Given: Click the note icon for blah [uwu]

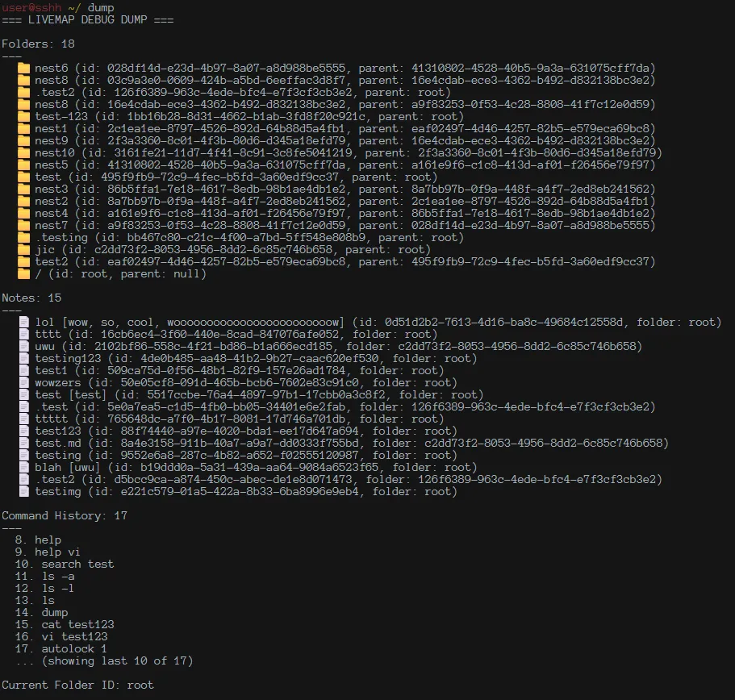Looking at the screenshot, I should (x=24, y=468).
